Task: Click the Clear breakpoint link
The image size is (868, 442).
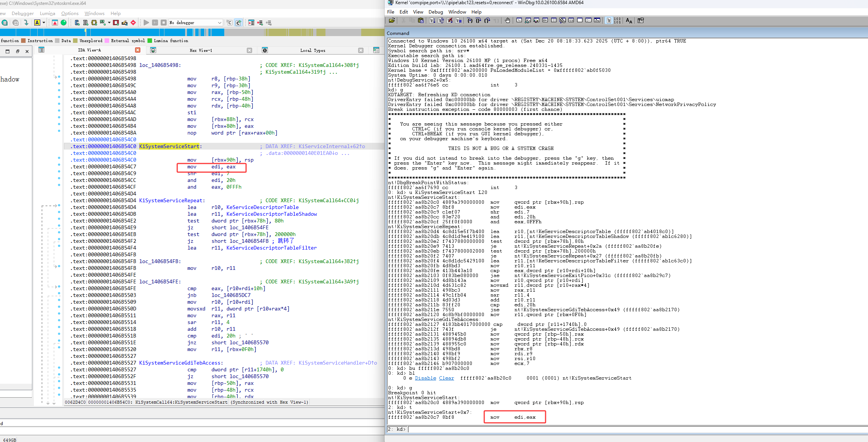Action: pos(446,378)
